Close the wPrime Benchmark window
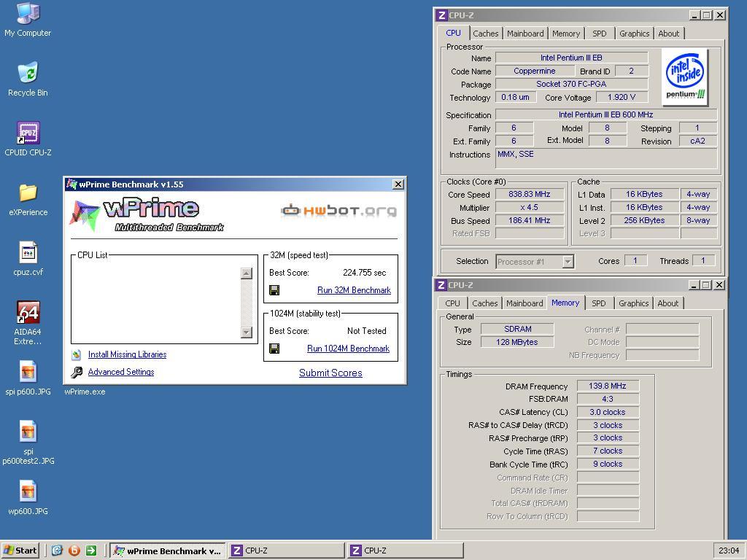The width and height of the screenshot is (747, 560). coord(398,184)
